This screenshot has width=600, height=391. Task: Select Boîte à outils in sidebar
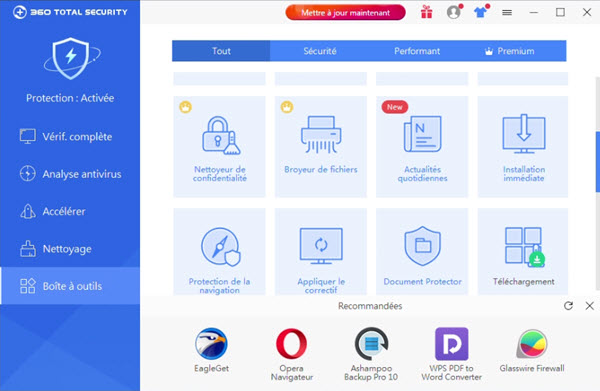tap(70, 286)
